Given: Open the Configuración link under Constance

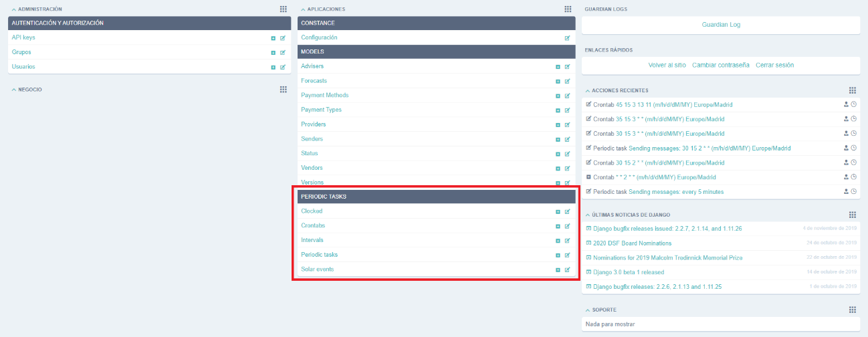Looking at the screenshot, I should (x=319, y=37).
